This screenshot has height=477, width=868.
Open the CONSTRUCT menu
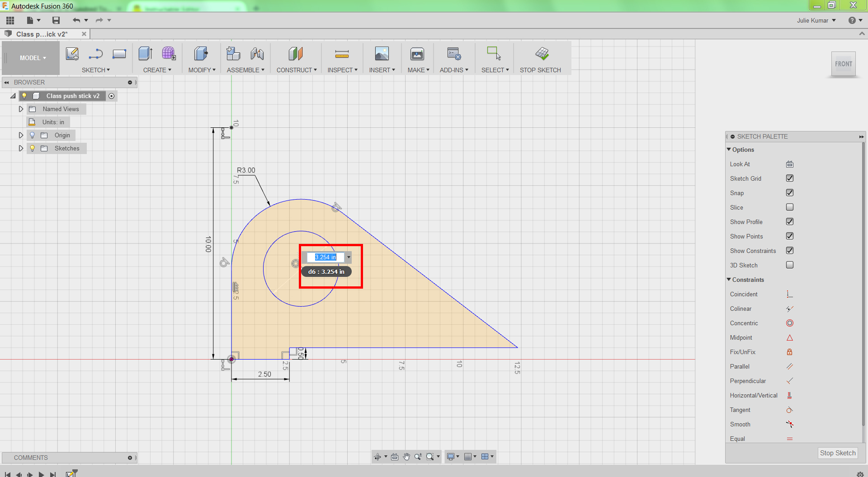tap(297, 70)
